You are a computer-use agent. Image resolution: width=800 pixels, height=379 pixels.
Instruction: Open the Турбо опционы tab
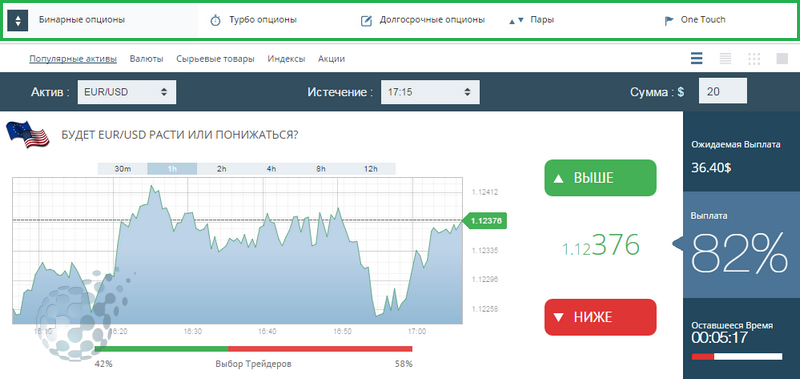click(263, 20)
